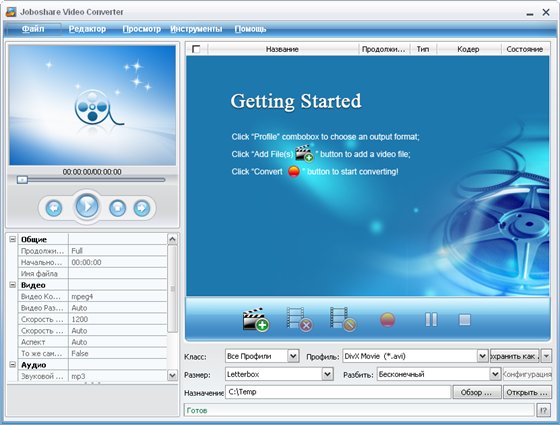The width and height of the screenshot is (560, 425).
Task: Toggle the select-all checkbox in file list header
Action: pyautogui.click(x=196, y=49)
